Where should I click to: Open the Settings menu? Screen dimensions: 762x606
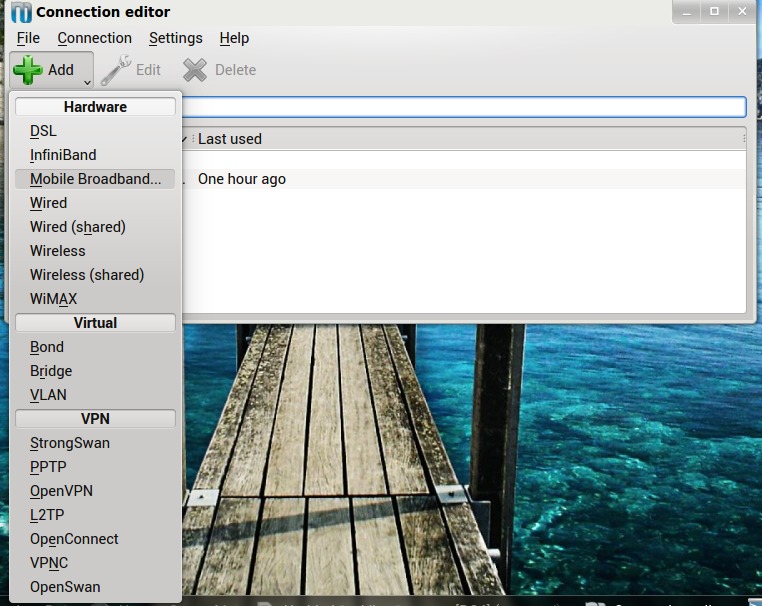click(175, 38)
